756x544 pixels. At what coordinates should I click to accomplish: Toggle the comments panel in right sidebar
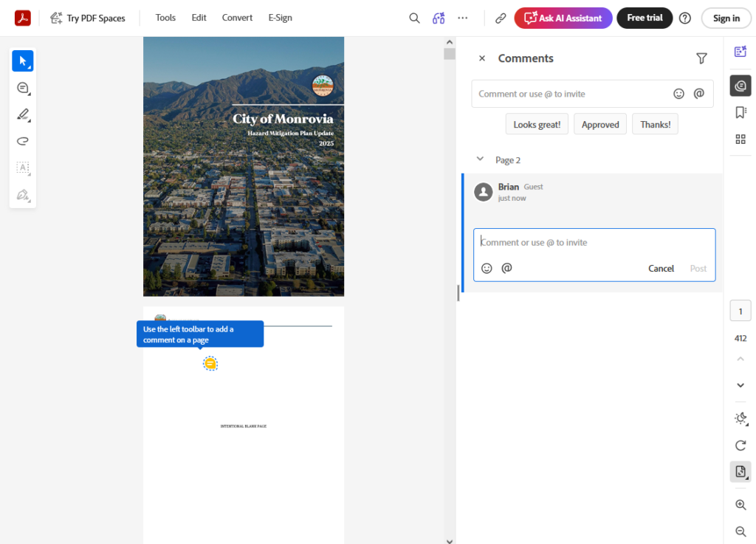pos(740,86)
